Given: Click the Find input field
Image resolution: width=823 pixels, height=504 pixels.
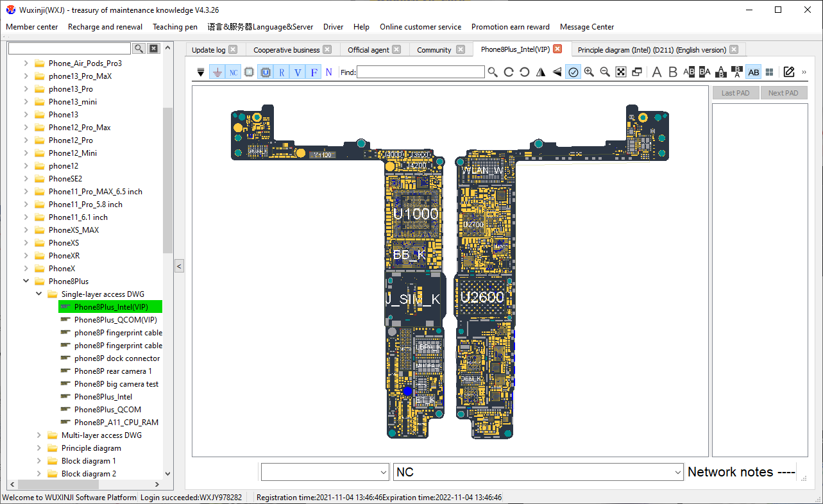Looking at the screenshot, I should (421, 72).
